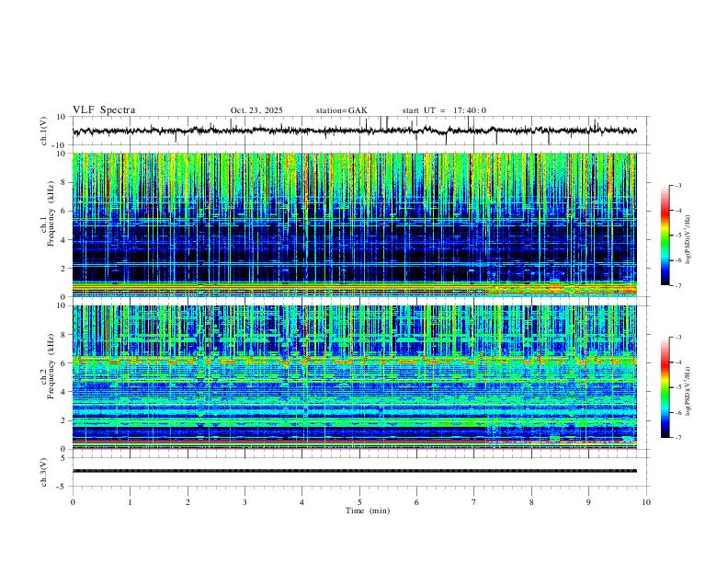Click the ch.2 "Frequency (kHz)" axis title
This screenshot has width=728, height=563.
51,366
